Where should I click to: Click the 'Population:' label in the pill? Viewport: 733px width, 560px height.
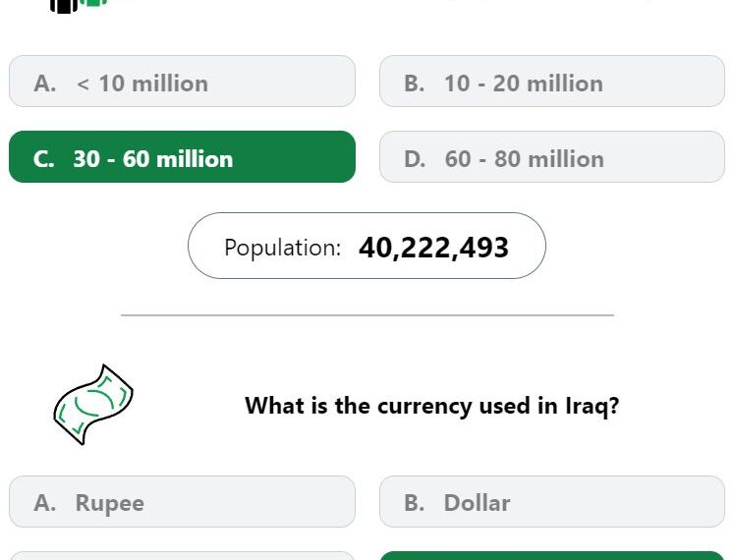coord(282,248)
